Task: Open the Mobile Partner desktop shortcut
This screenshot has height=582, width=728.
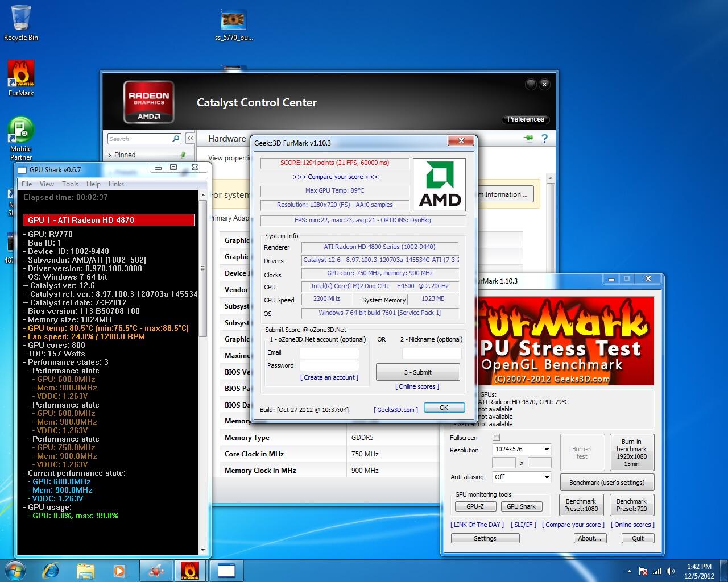Action: tap(21, 139)
